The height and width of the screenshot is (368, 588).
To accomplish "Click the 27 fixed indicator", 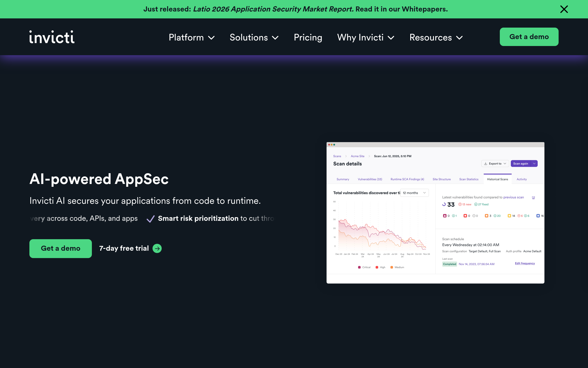I will tap(481, 204).
